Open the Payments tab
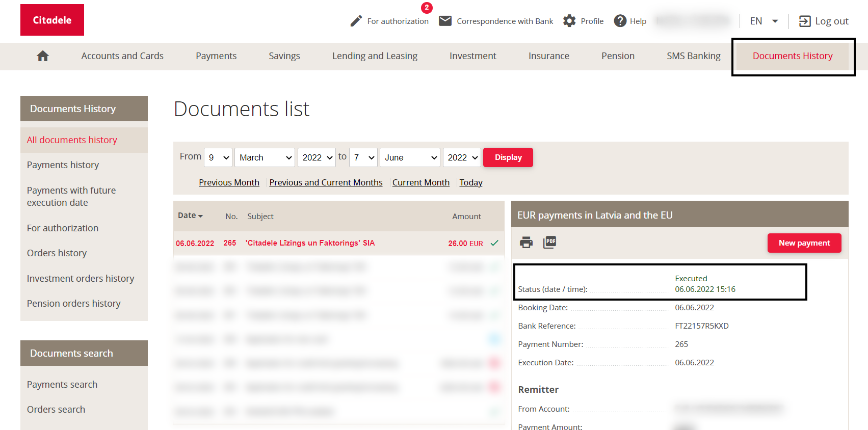The image size is (868, 430). pos(216,56)
